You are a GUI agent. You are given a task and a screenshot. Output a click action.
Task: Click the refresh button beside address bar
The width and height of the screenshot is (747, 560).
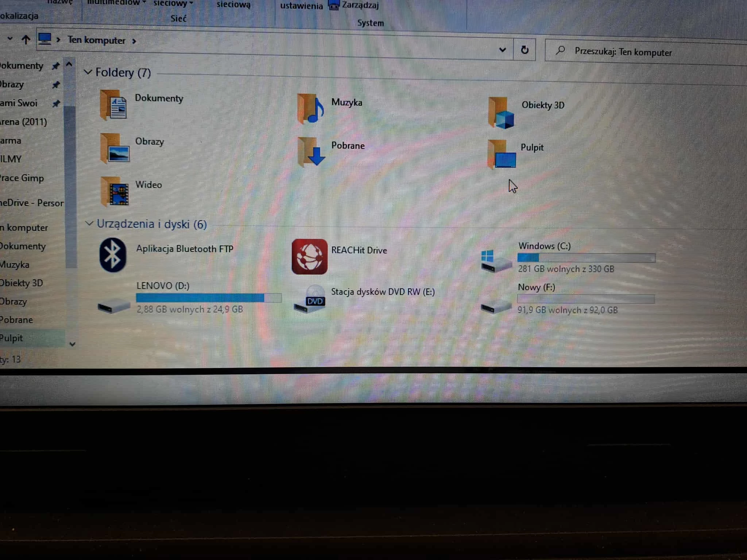point(525,50)
